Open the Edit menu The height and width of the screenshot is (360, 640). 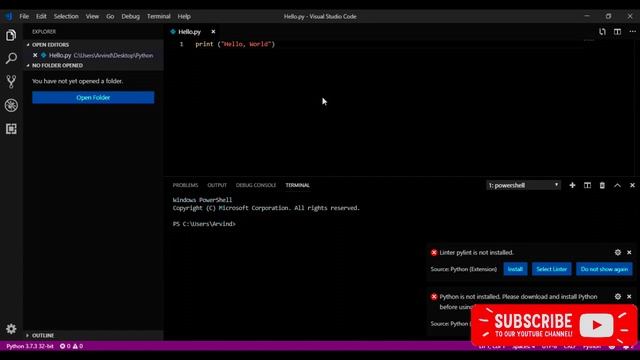click(41, 16)
